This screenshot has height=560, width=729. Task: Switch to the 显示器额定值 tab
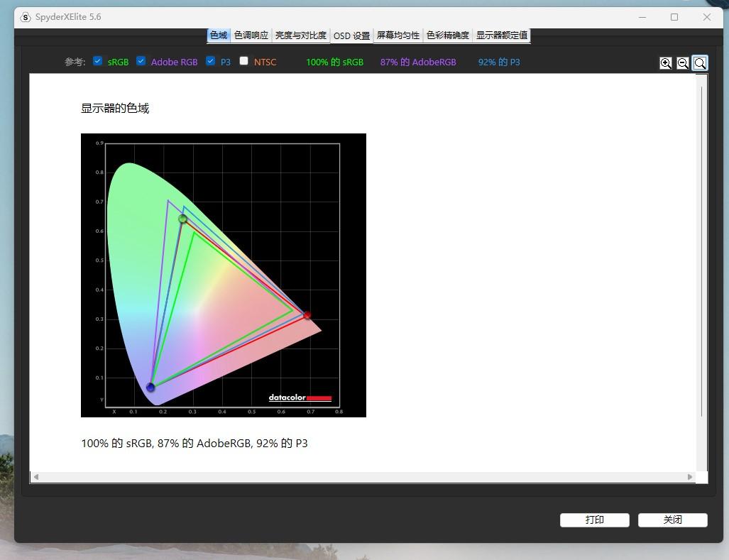(502, 35)
